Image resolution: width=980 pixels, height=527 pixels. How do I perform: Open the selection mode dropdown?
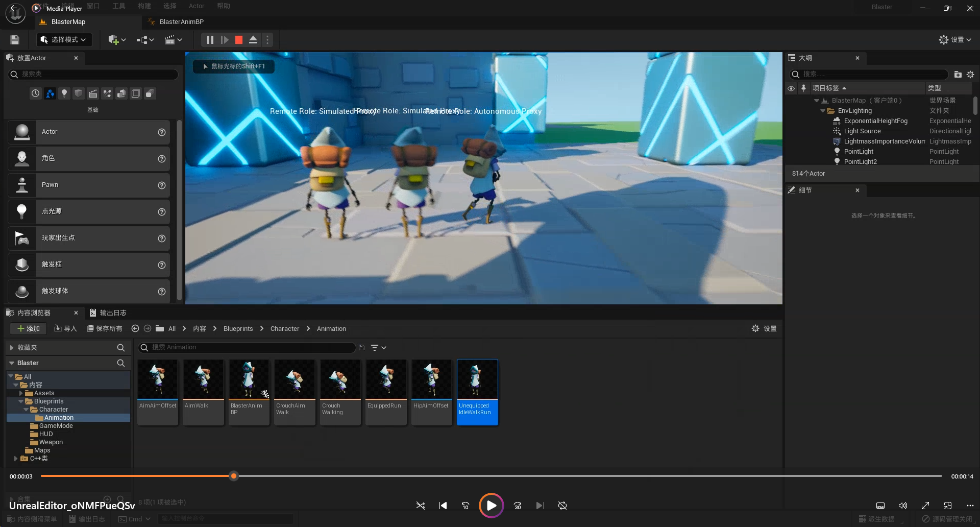coord(64,40)
